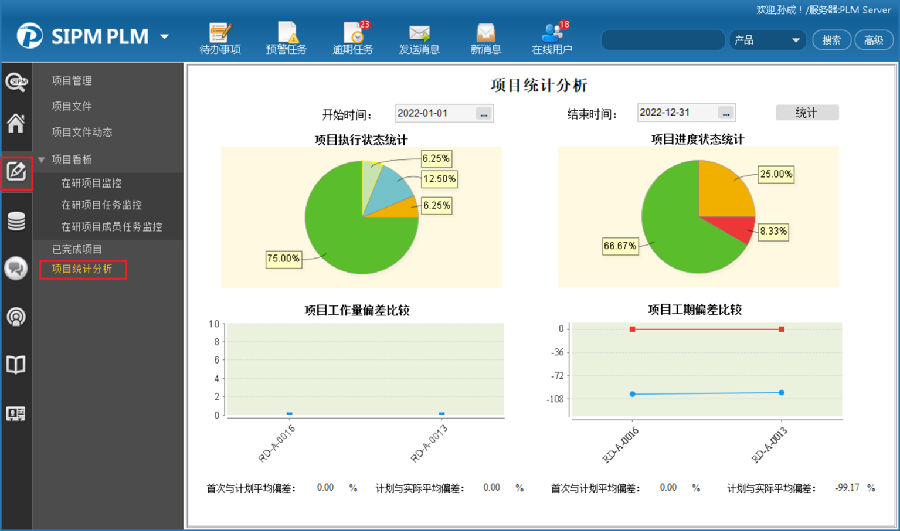Open the 产品 search category dropdown
This screenshot has width=900, height=531.
click(766, 40)
